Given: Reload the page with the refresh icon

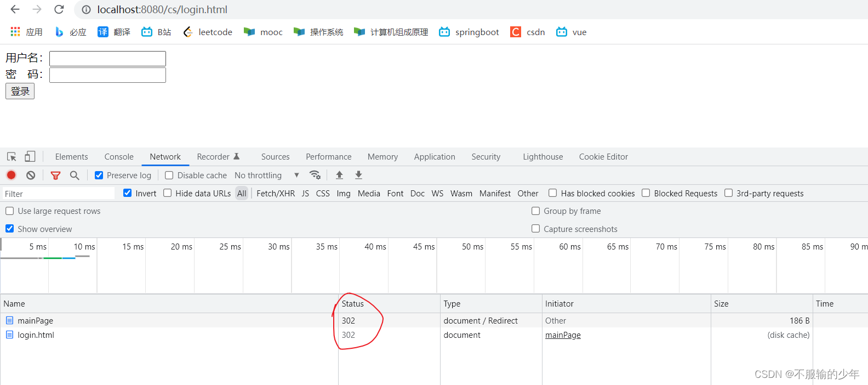Looking at the screenshot, I should tap(59, 9).
